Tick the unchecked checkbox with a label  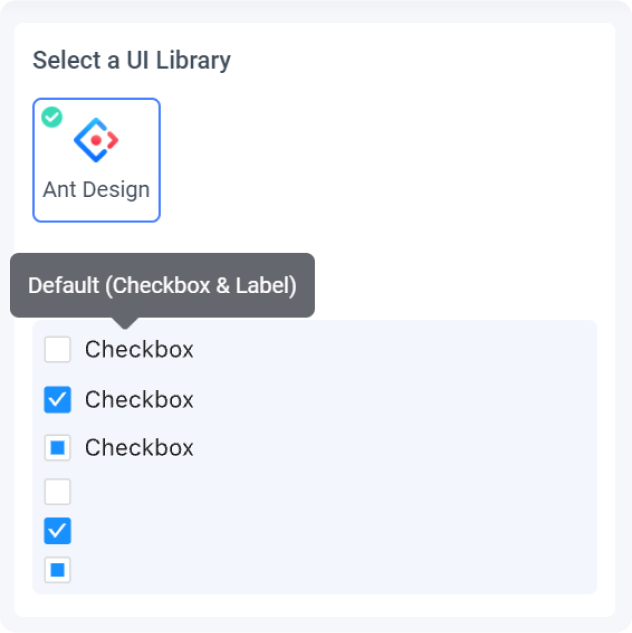tap(57, 350)
